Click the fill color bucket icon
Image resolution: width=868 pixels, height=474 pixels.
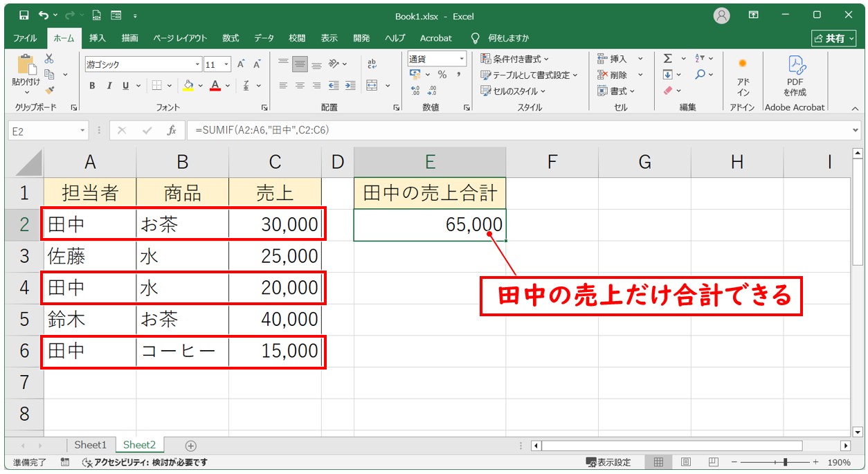tap(188, 86)
